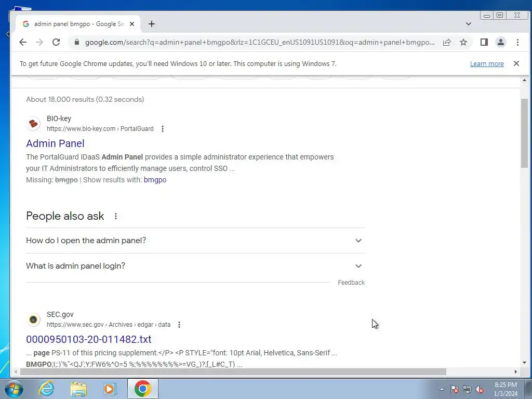Select the 'admin panel bmgpo' browser tab

pos(78,24)
